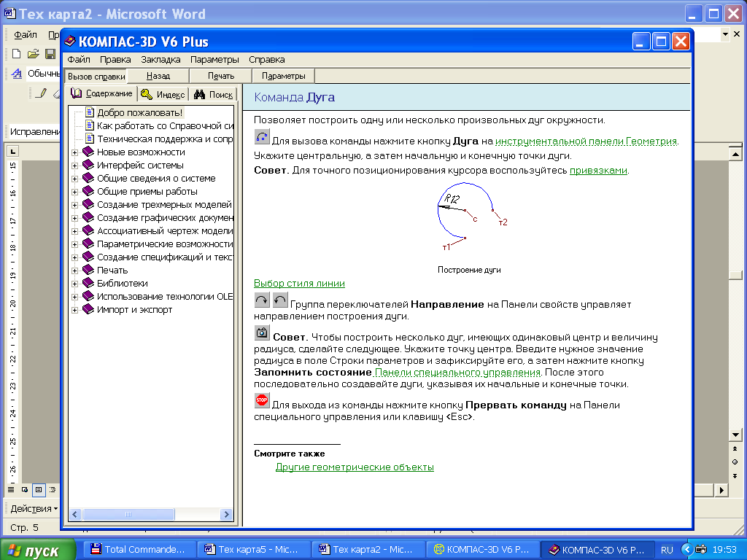
Task: Open the Выбор стиля линии link
Action: point(299,283)
